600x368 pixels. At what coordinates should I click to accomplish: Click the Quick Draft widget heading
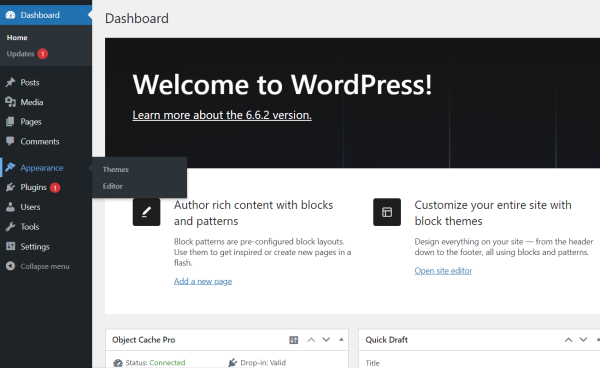[386, 340]
